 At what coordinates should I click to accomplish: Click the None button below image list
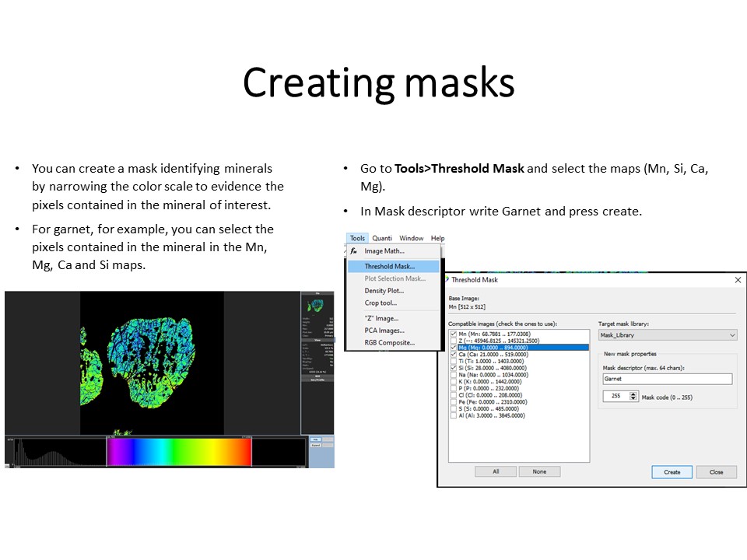[x=539, y=471]
